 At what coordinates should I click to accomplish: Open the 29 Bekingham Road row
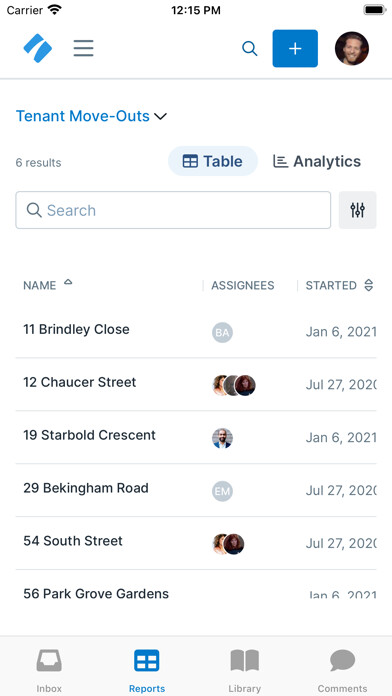[x=196, y=490]
